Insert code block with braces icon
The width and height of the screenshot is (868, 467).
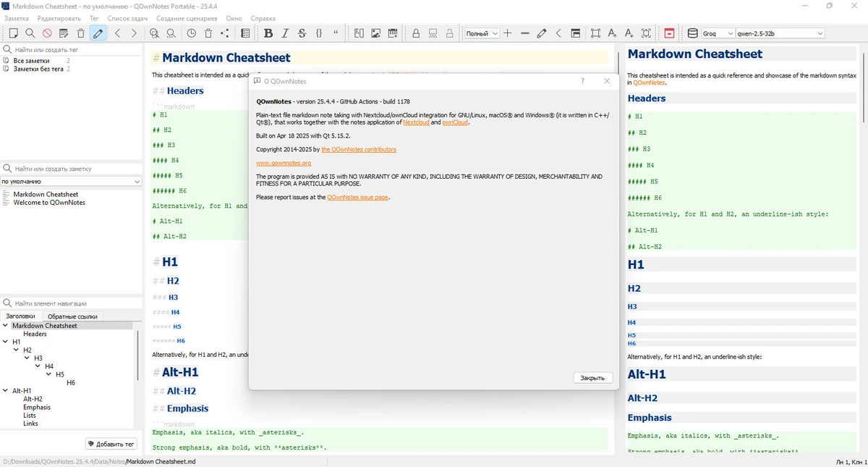click(319, 33)
